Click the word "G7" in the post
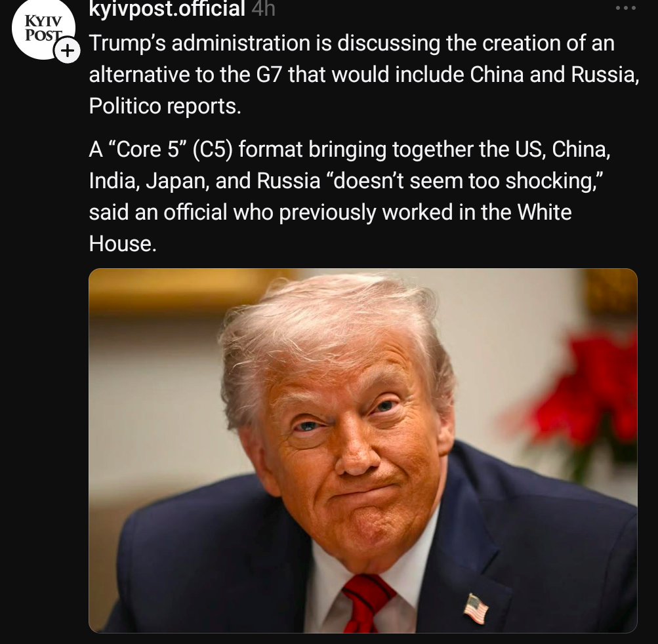The width and height of the screenshot is (658, 644). (268, 75)
